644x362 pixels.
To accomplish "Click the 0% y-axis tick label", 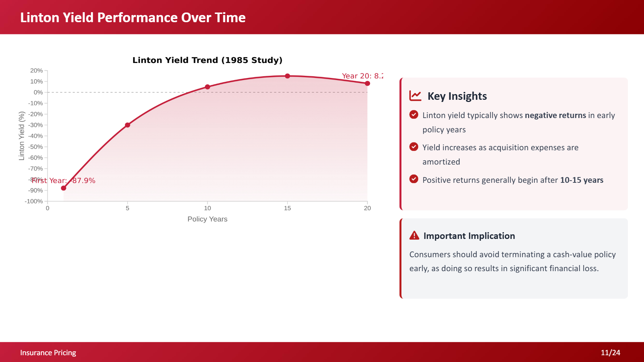I will pyautogui.click(x=38, y=92).
